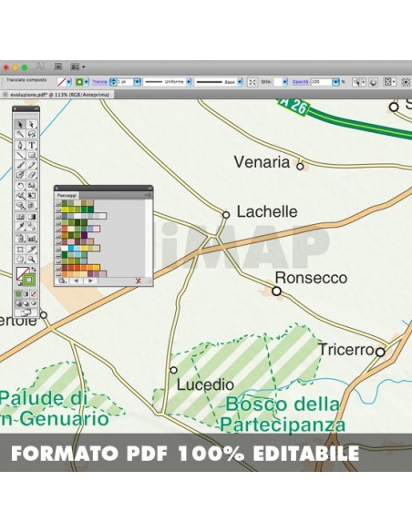Open stroke weight 1 pt dropdown
Viewport: 412px width, 532px height.
138,82
